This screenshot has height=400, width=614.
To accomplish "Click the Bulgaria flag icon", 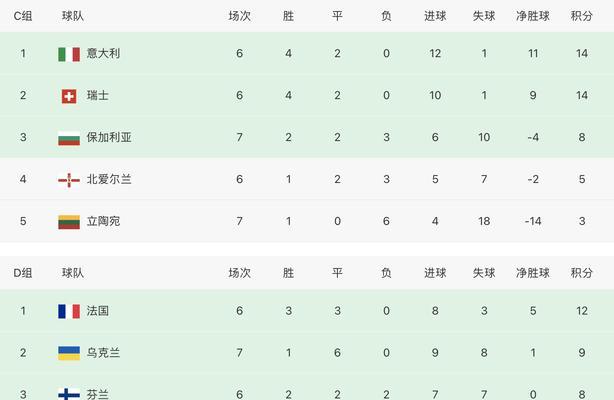I will [x=69, y=138].
